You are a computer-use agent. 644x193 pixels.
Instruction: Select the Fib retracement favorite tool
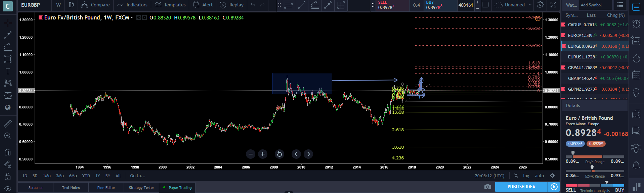[315, 5]
